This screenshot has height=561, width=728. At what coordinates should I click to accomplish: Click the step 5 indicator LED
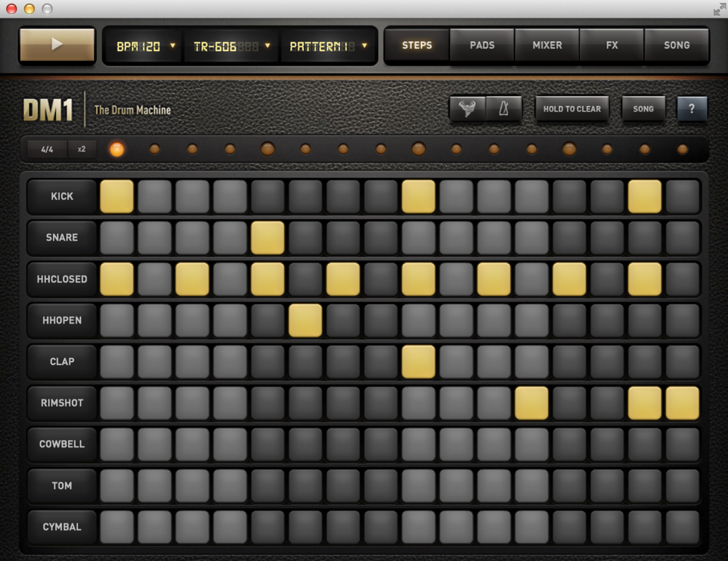tap(268, 149)
